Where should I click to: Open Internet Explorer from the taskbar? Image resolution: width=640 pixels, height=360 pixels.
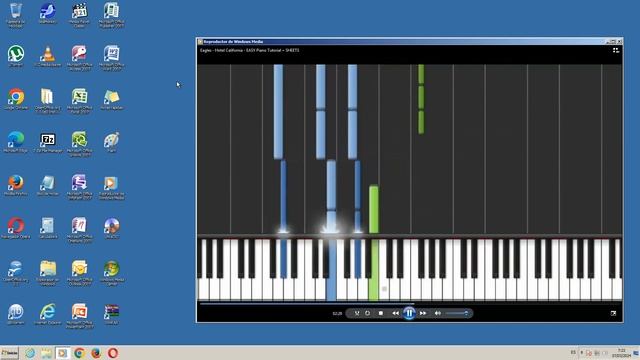(x=30, y=353)
